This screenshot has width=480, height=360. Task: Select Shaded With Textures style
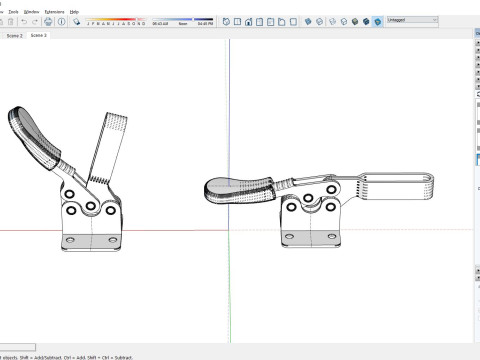(366, 22)
